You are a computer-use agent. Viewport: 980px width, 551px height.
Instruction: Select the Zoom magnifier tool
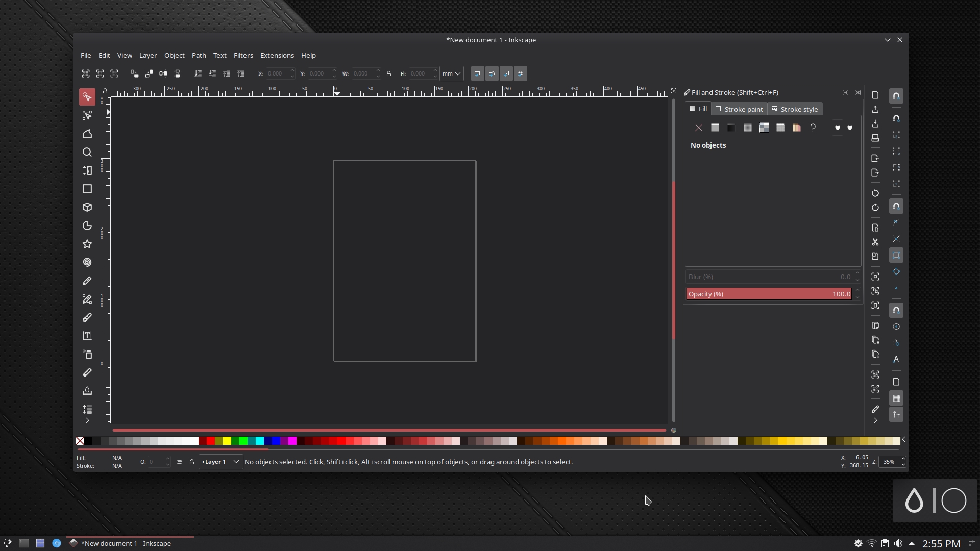coord(87,153)
